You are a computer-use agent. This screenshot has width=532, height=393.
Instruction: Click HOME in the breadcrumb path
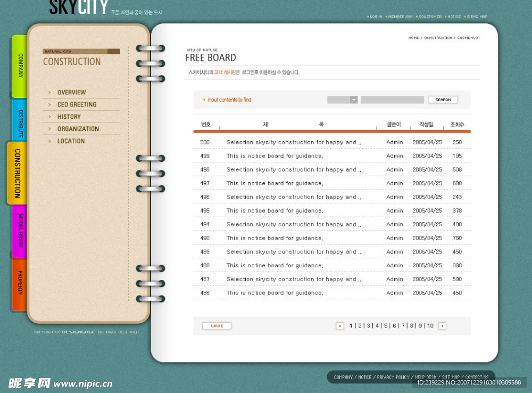pos(413,38)
